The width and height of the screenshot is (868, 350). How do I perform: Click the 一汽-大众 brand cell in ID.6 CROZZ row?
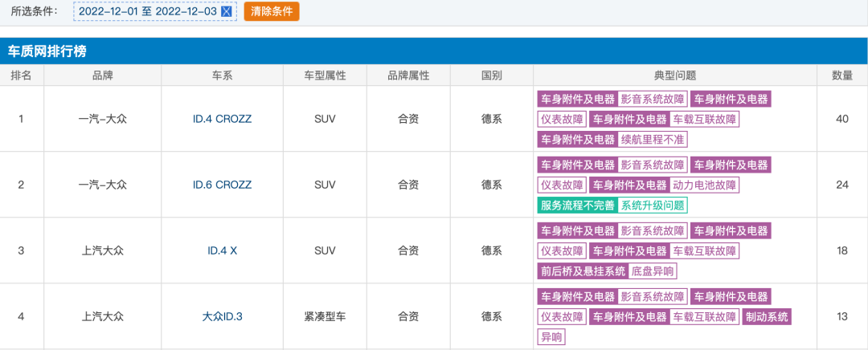[x=102, y=185]
